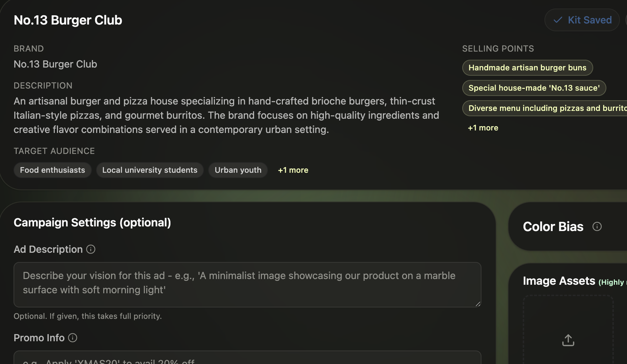Open the Color Bias panel
The image size is (627, 364).
click(568, 227)
